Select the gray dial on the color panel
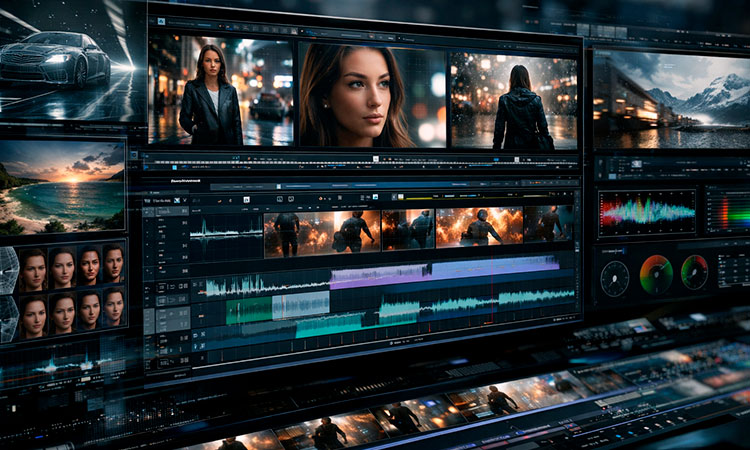This screenshot has width=750, height=450. point(614,277)
